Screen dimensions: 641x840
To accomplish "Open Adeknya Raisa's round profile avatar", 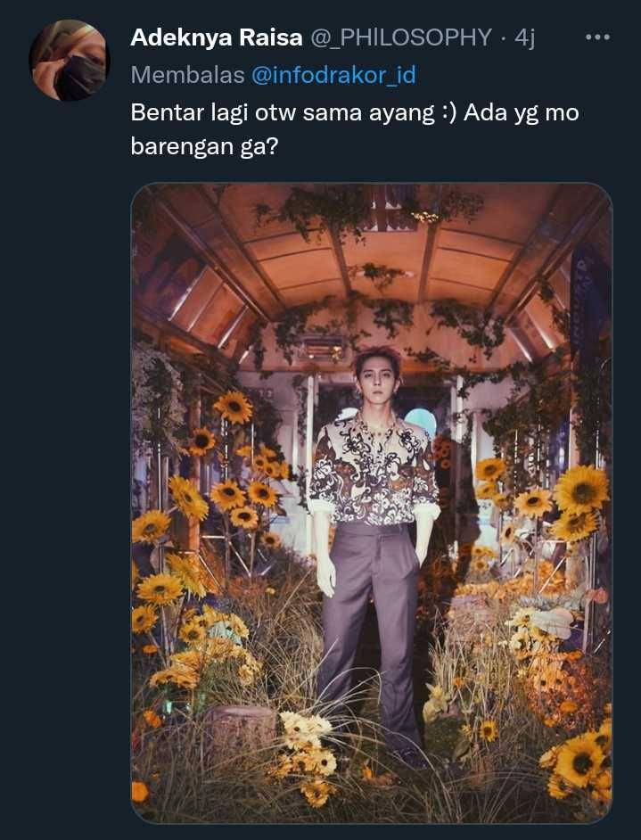I will [x=70, y=60].
